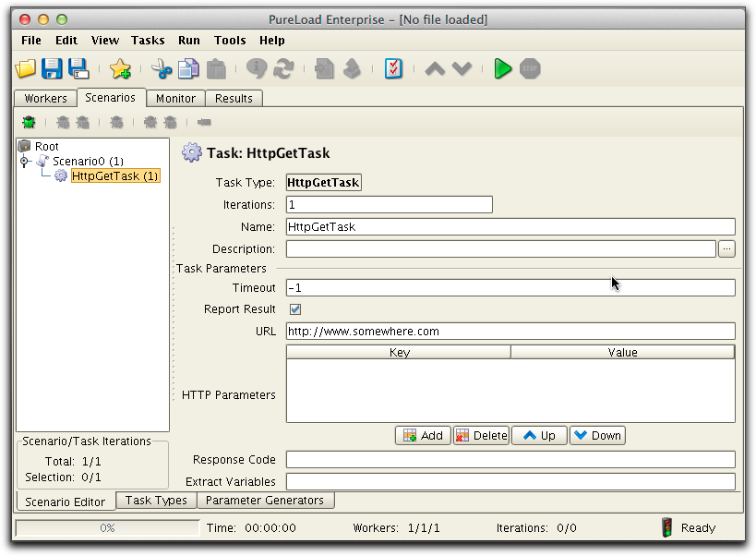Screen dimensions: 756x556
Task: Click the Value column header
Action: 622,352
